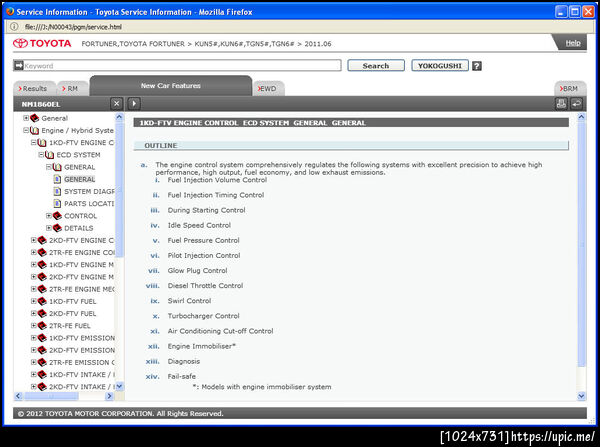Click the CONTROL book icon
The height and width of the screenshot is (447, 600).
(57, 216)
